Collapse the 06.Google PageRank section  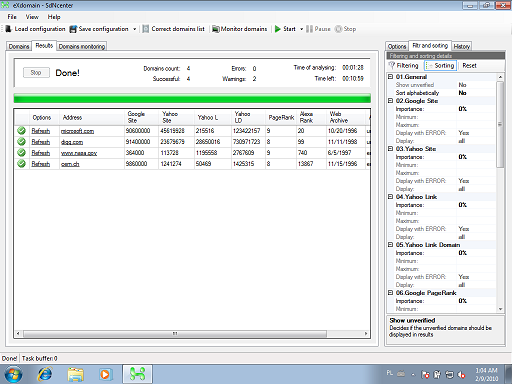coord(391,293)
